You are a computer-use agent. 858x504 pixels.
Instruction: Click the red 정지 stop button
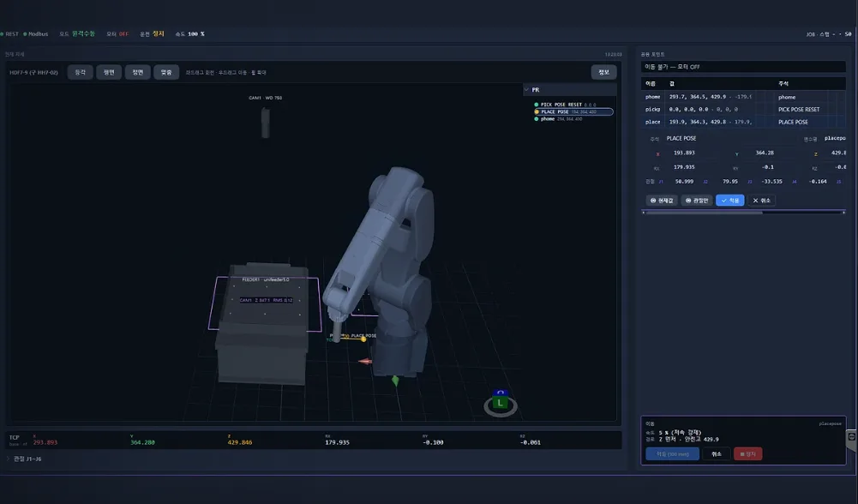(747, 453)
